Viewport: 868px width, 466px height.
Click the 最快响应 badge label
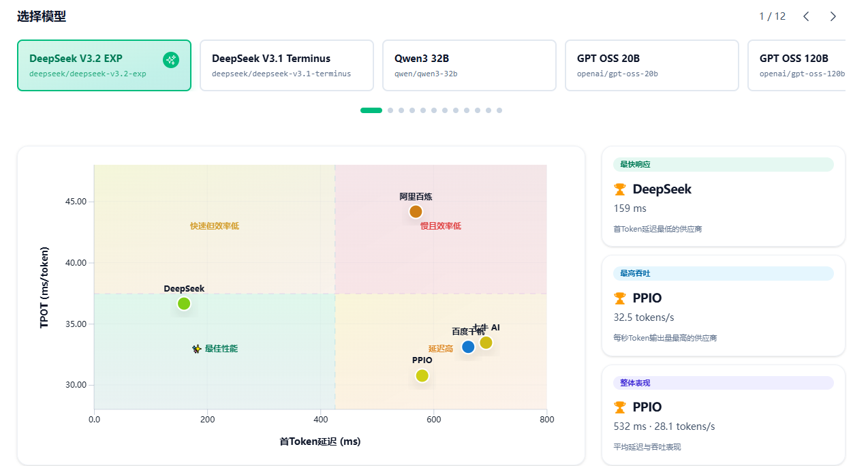click(635, 164)
